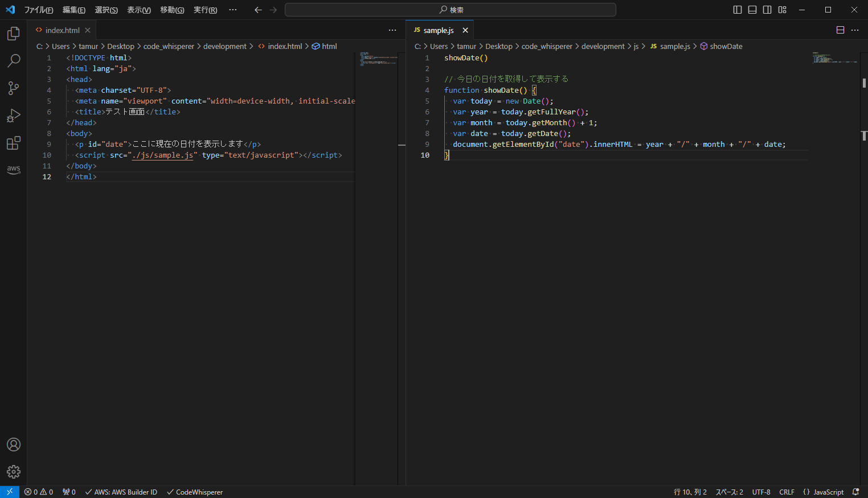Go back with the left arrow
Image resolution: width=868 pixels, height=498 pixels.
tap(258, 10)
